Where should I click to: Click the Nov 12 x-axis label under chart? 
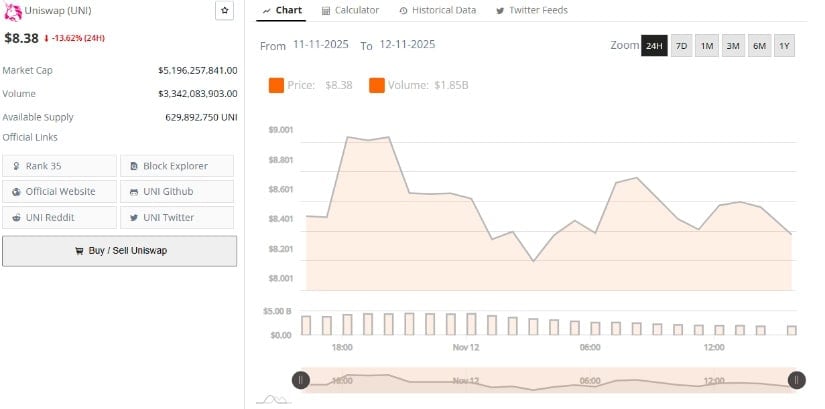pyautogui.click(x=466, y=347)
